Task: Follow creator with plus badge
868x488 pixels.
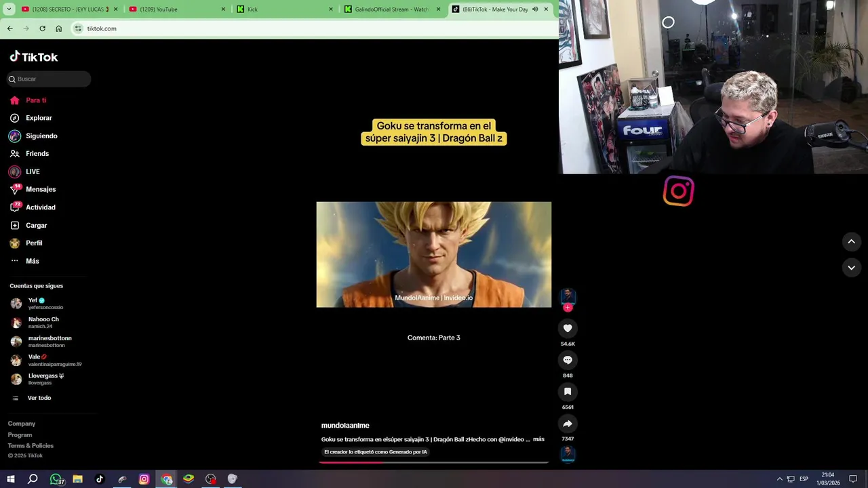Action: pos(568,308)
